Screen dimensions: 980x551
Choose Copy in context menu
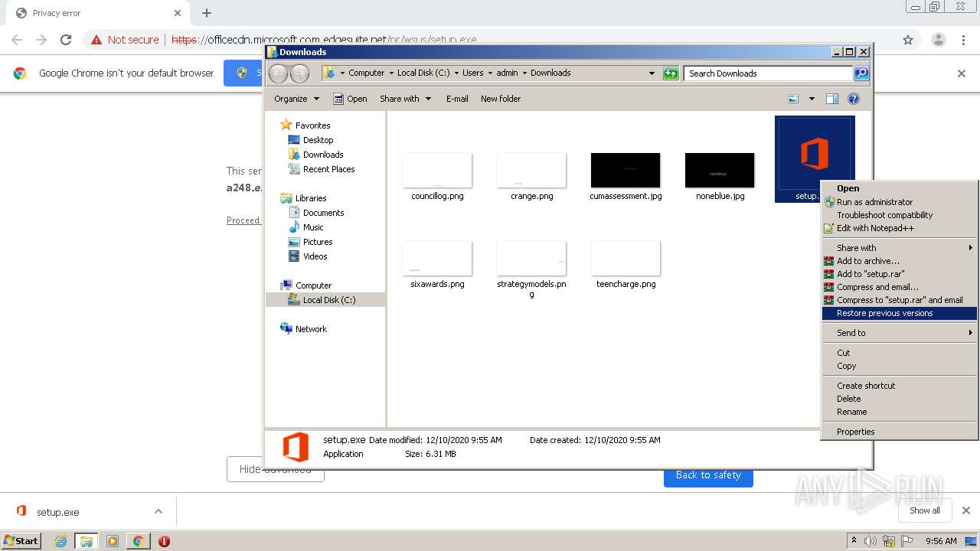click(x=899, y=366)
